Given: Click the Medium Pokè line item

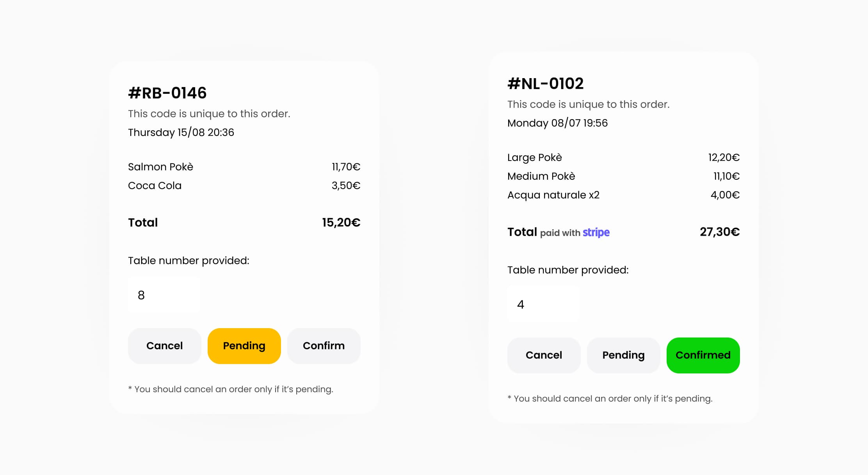Looking at the screenshot, I should pos(624,176).
